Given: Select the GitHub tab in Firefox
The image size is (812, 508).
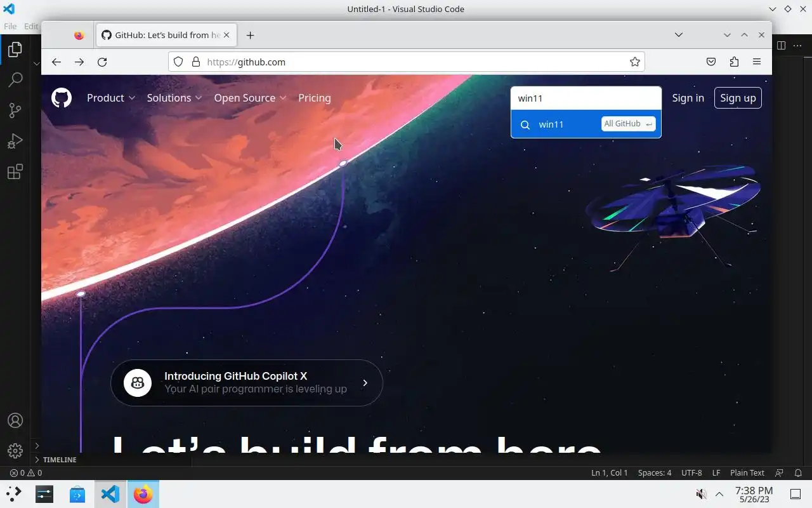Looking at the screenshot, I should 166,35.
